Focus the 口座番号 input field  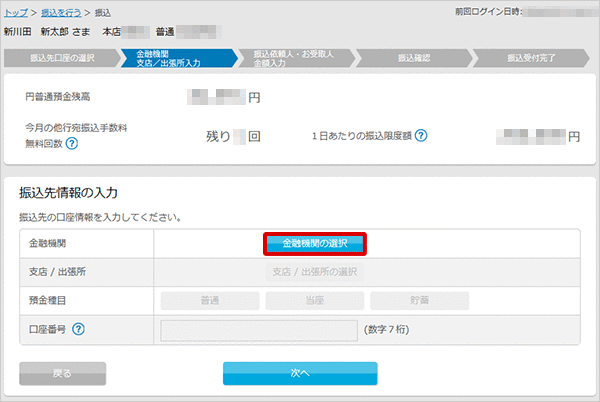click(259, 329)
